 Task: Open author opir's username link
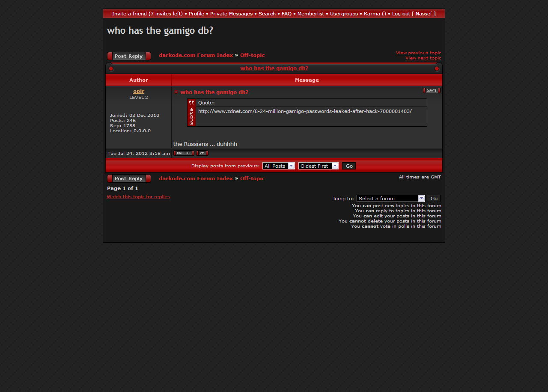pos(139,91)
